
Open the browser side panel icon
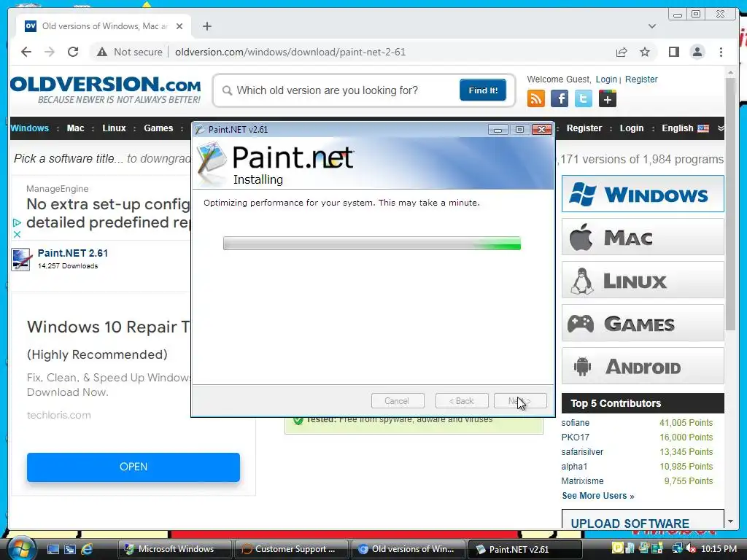coord(673,52)
